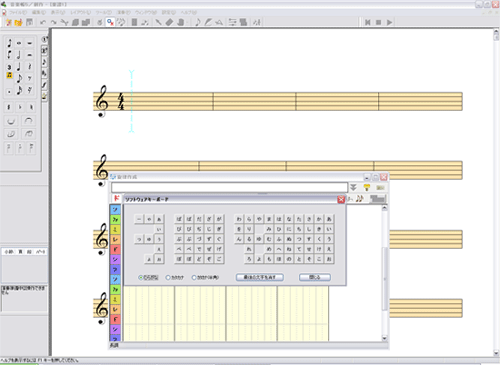Select the flat accidental

[20, 107]
